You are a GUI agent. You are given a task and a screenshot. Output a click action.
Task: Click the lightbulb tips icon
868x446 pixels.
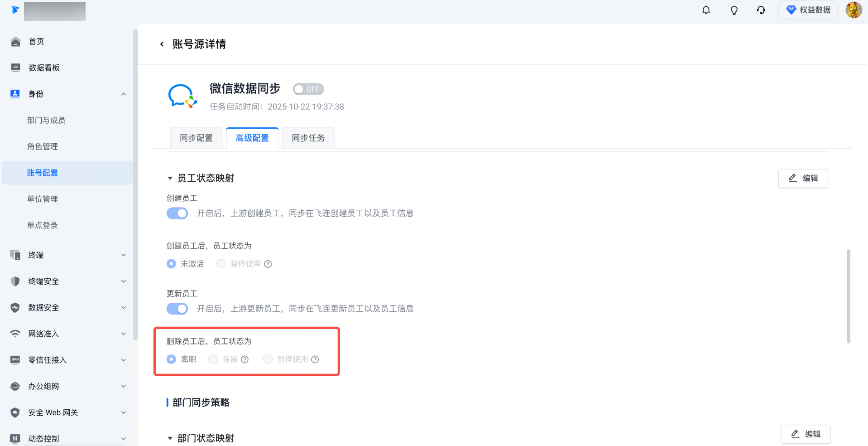pyautogui.click(x=734, y=10)
